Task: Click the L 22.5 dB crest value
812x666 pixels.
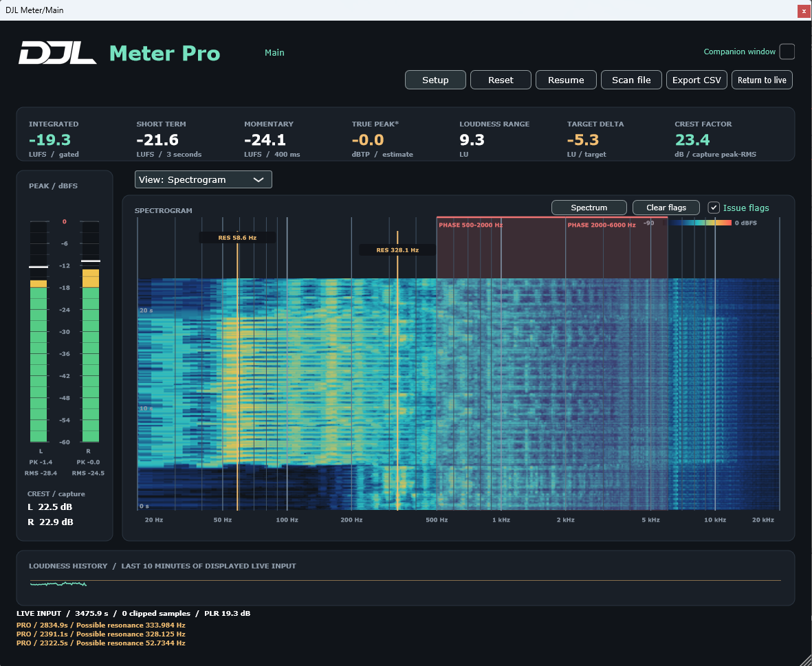Action: [x=50, y=507]
